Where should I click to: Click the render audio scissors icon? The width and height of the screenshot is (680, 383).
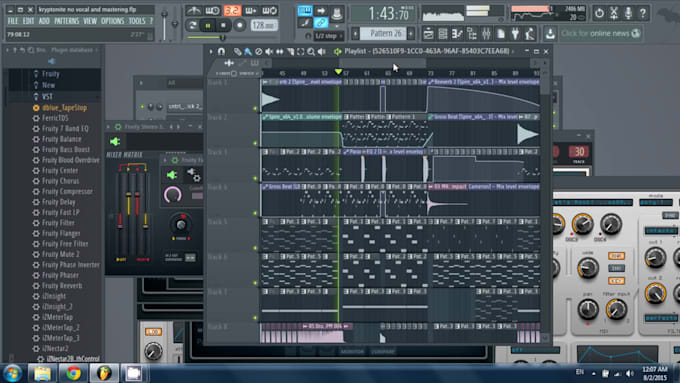pos(614,13)
